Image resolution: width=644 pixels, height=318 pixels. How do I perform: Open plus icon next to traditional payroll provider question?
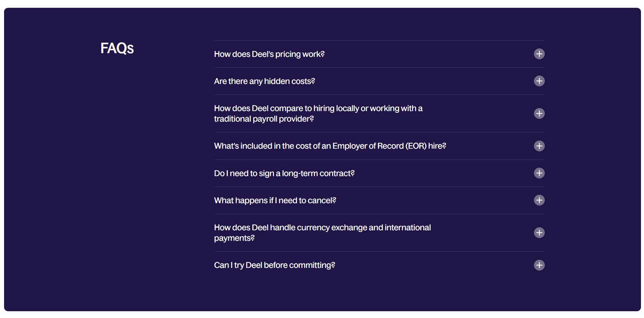pyautogui.click(x=539, y=113)
